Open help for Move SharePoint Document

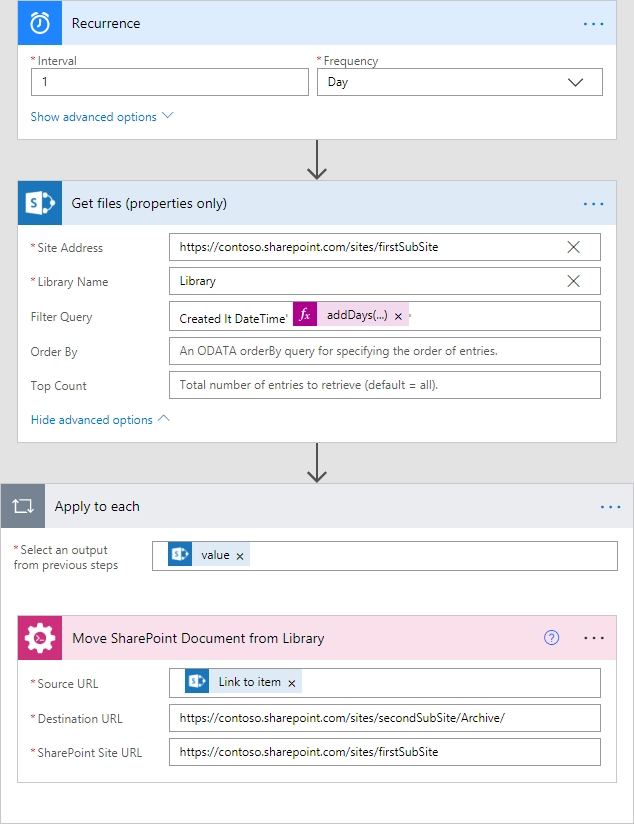click(x=551, y=637)
